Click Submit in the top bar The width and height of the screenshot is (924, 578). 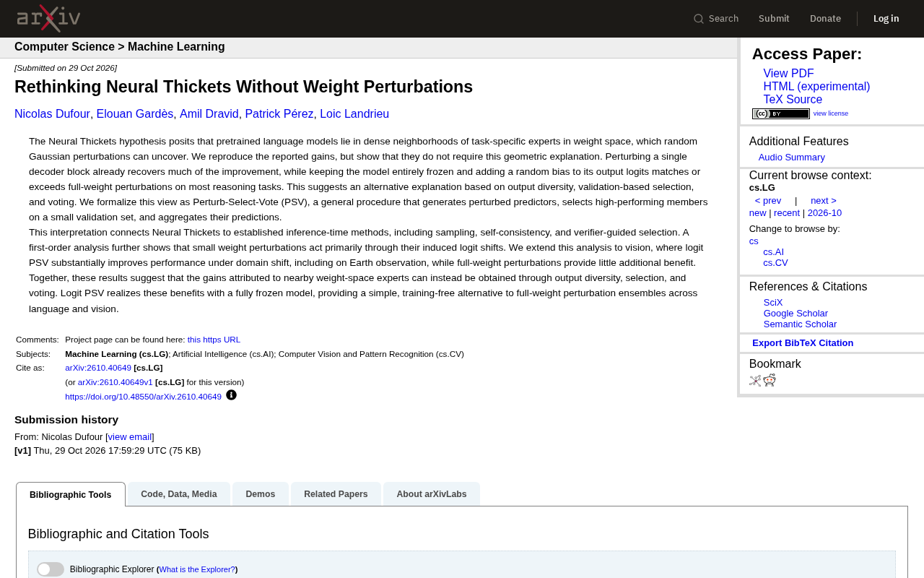click(774, 19)
